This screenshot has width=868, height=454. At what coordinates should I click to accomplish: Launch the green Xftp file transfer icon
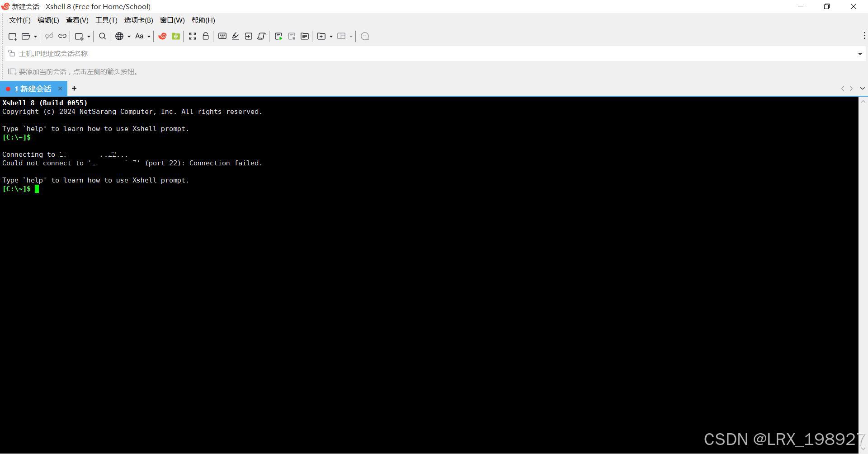[176, 36]
